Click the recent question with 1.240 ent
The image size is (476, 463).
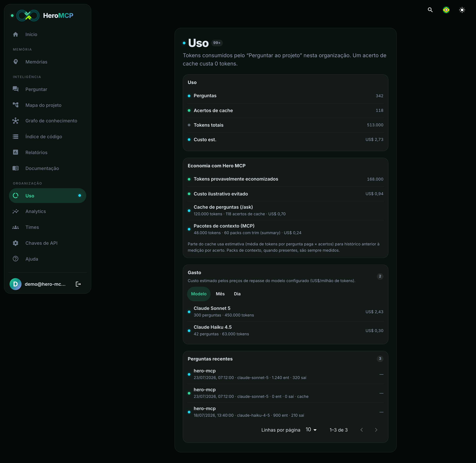pos(285,375)
